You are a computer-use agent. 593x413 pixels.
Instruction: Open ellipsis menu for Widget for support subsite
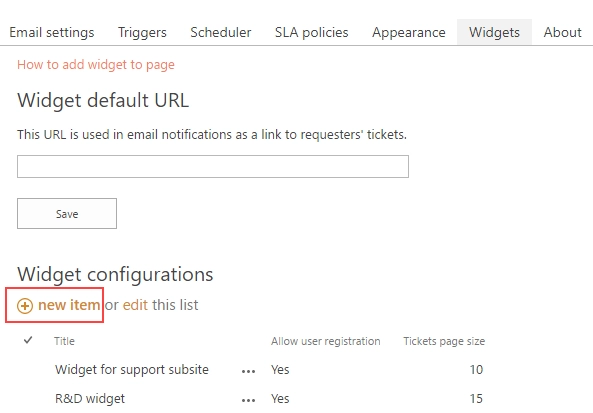click(248, 371)
